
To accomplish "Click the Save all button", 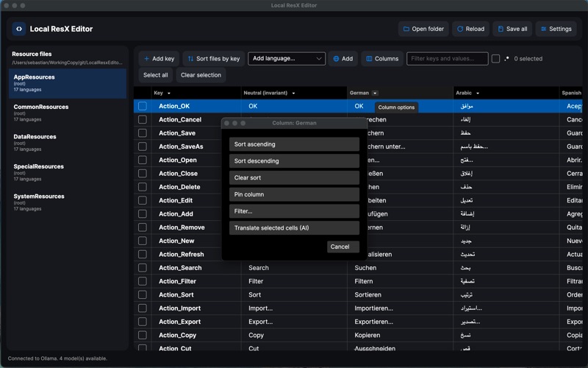I will 512,29.
